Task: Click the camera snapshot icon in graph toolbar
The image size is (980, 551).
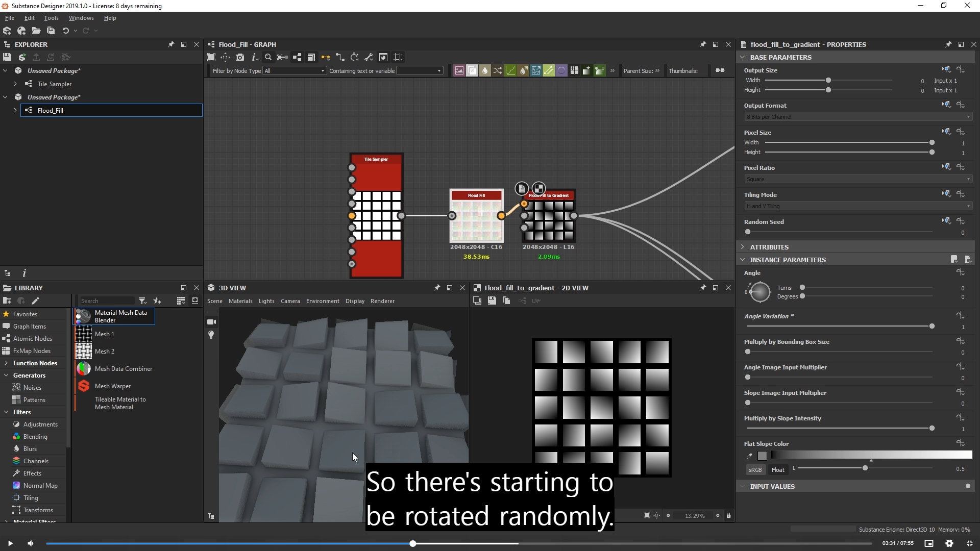Action: 240,57
